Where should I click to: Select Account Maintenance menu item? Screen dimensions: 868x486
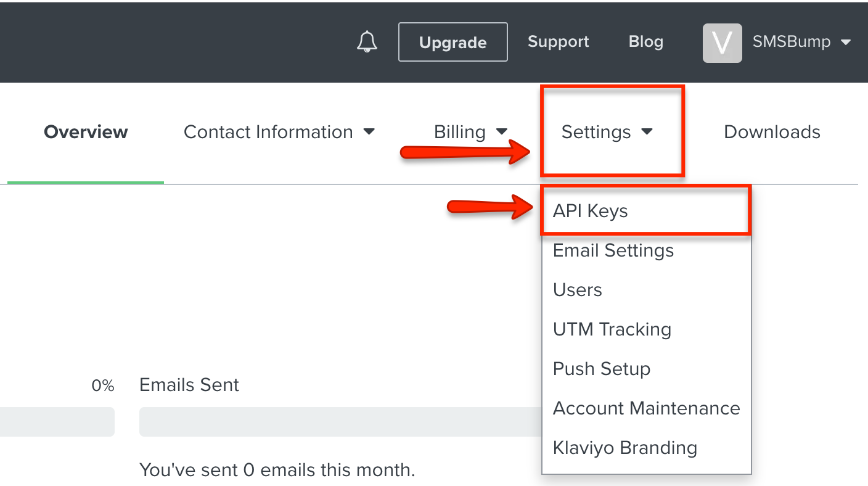tap(646, 408)
